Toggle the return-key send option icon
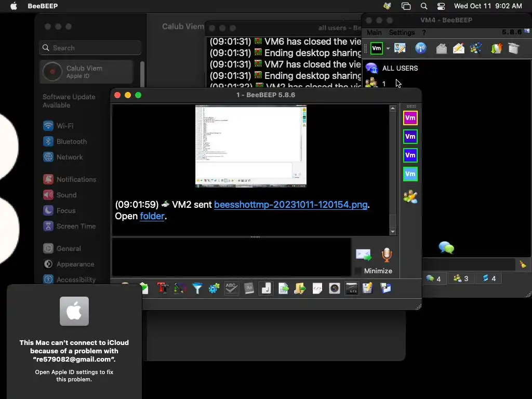This screenshot has width=532, height=399. (x=266, y=288)
